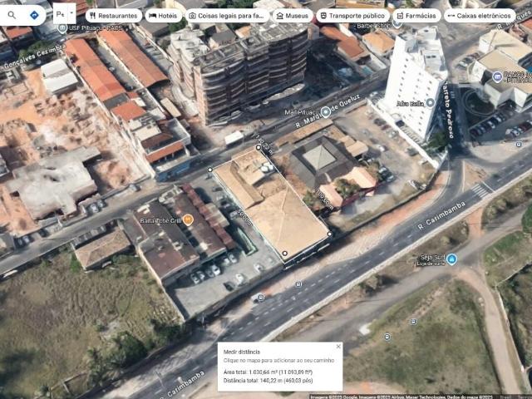
Task: Click the measurement point nearest R. Carimbamba
Action: pyautogui.click(x=284, y=254)
